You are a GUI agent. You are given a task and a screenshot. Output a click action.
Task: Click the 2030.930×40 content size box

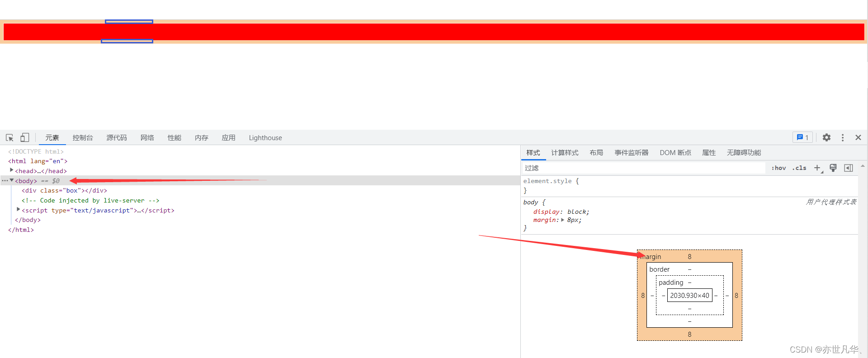click(689, 295)
